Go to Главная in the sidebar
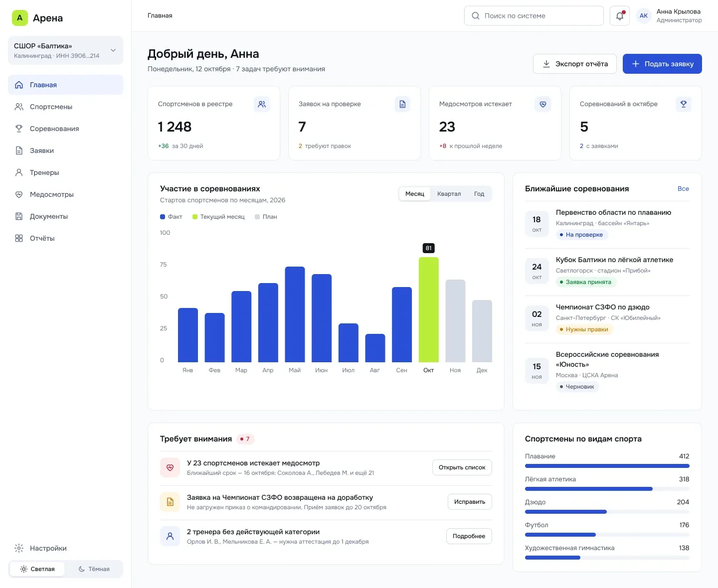This screenshot has width=718, height=588. (65, 85)
